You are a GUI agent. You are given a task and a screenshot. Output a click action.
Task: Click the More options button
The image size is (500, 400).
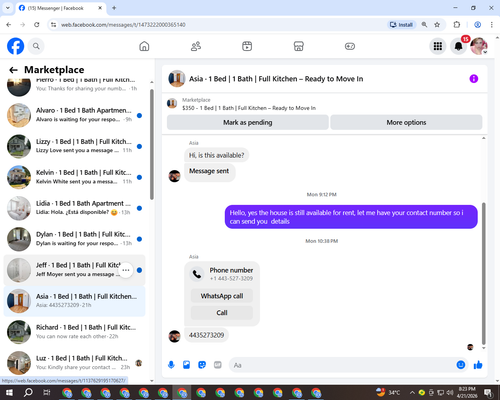tap(406, 122)
